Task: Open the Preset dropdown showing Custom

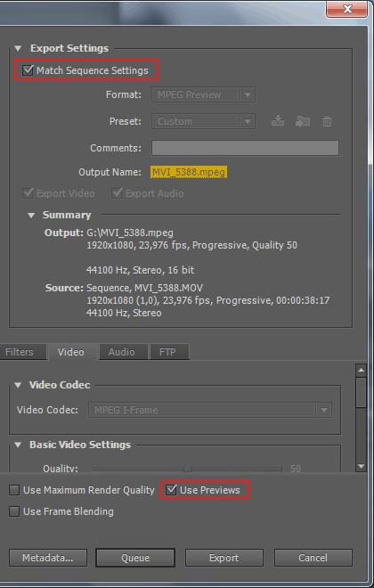Action: 204,121
